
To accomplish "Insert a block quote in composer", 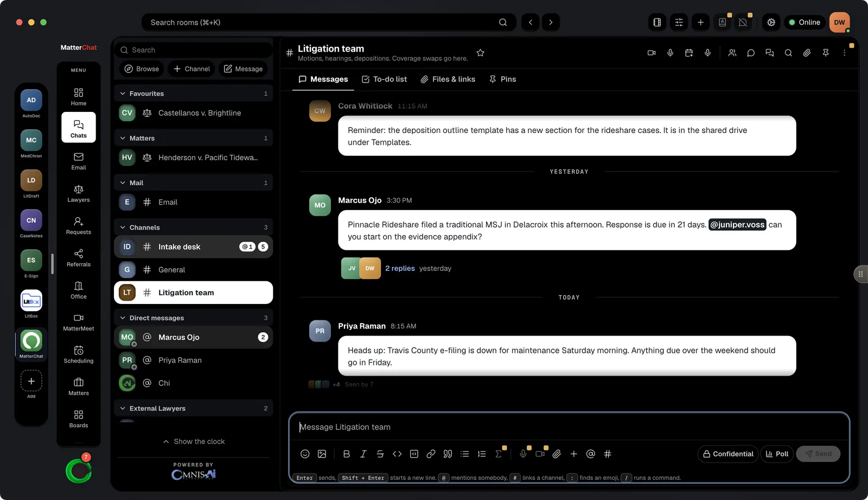I will pos(448,454).
